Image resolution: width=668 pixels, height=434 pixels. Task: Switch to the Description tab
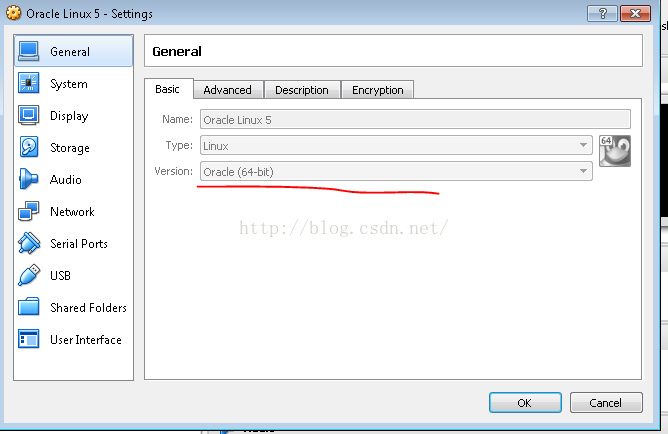[302, 90]
